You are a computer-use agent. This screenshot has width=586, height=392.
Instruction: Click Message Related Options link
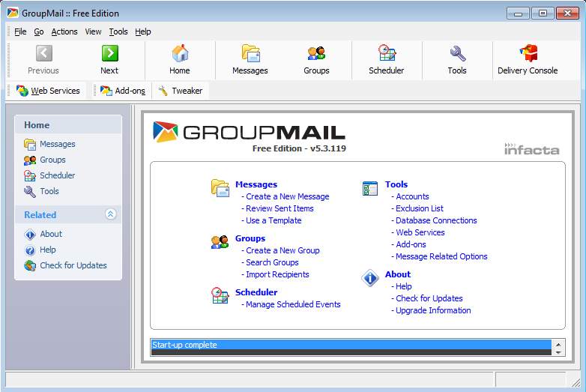coord(441,256)
